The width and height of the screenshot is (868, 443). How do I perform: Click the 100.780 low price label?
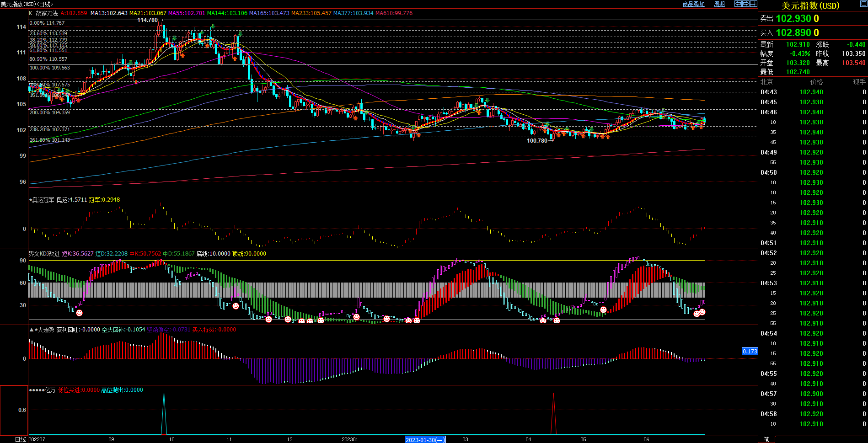coord(537,140)
